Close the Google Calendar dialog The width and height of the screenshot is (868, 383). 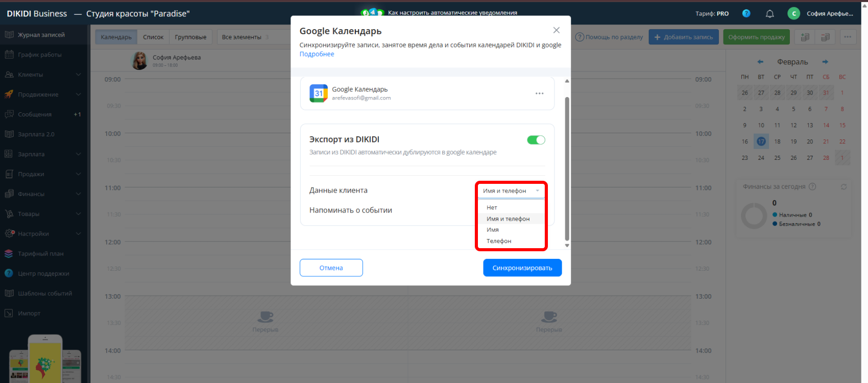[x=557, y=30]
